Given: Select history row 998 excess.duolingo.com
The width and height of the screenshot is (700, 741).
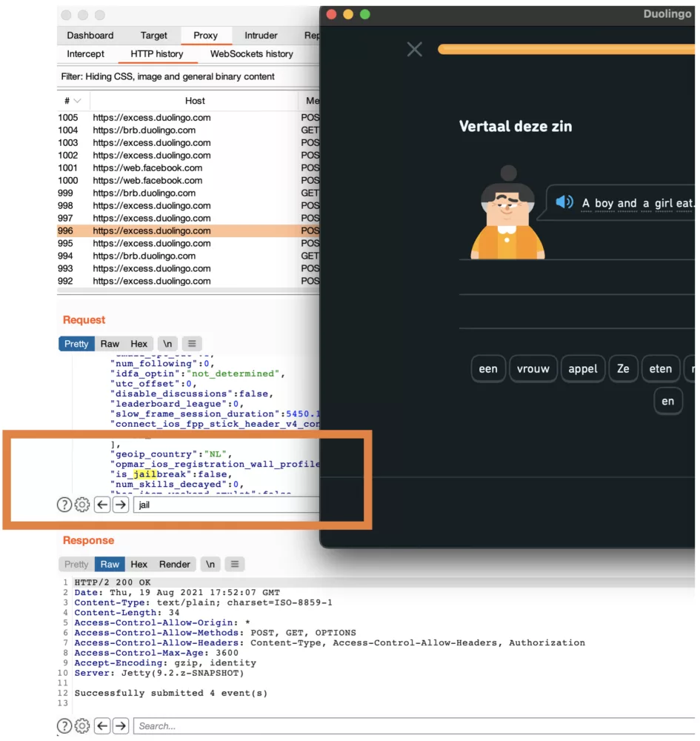Looking at the screenshot, I should coord(188,205).
